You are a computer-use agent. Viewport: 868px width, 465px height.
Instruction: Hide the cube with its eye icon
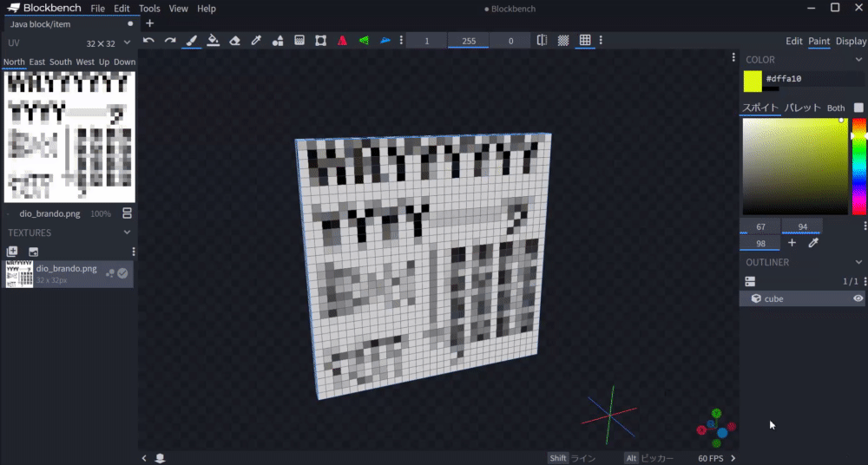[858, 298]
